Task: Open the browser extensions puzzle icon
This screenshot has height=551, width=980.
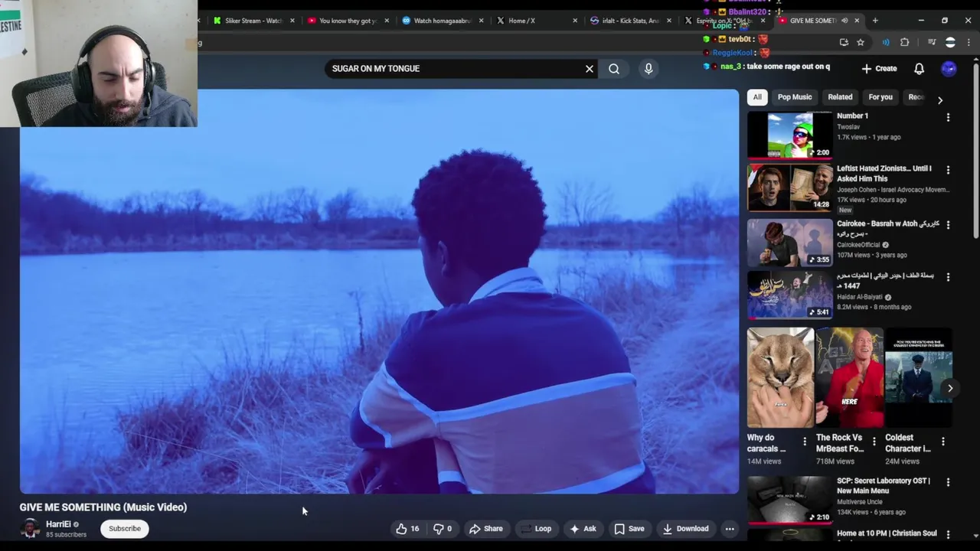Action: point(904,43)
